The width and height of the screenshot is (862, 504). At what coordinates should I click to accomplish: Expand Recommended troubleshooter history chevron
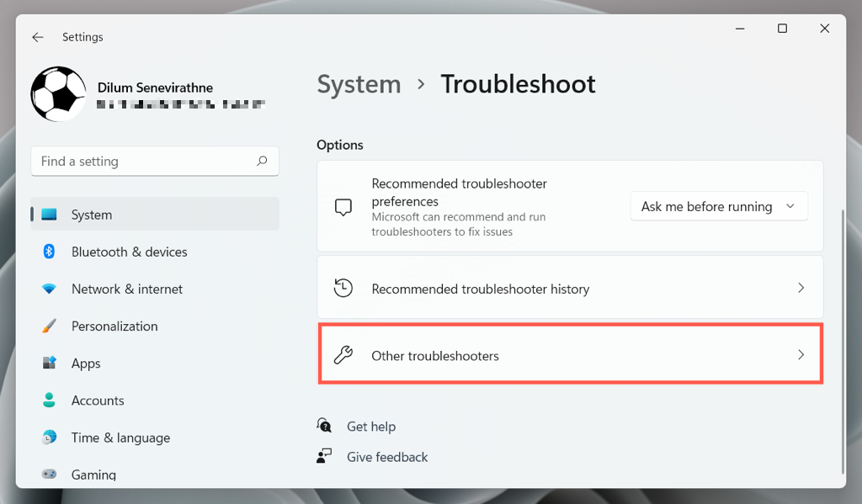point(801,288)
